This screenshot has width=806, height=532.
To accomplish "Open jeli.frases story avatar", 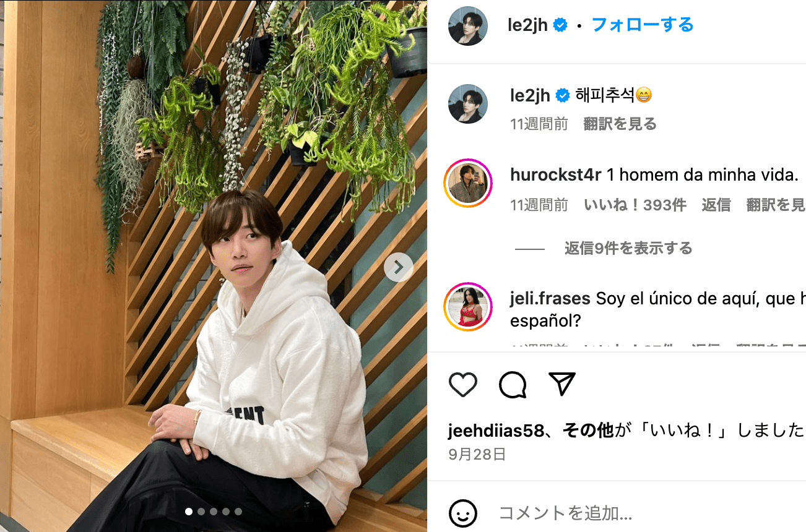I will point(468,307).
